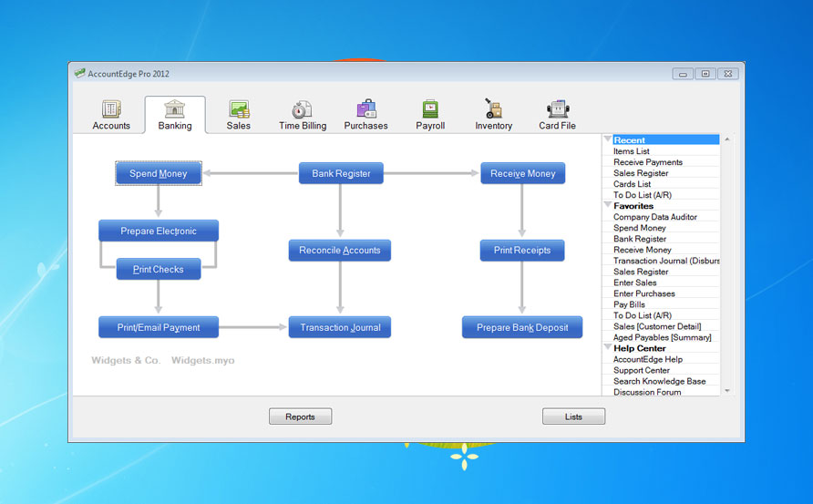Viewport: 813px width, 504px height.
Task: Open Company Data Auditor in Favorites
Action: [x=654, y=217]
